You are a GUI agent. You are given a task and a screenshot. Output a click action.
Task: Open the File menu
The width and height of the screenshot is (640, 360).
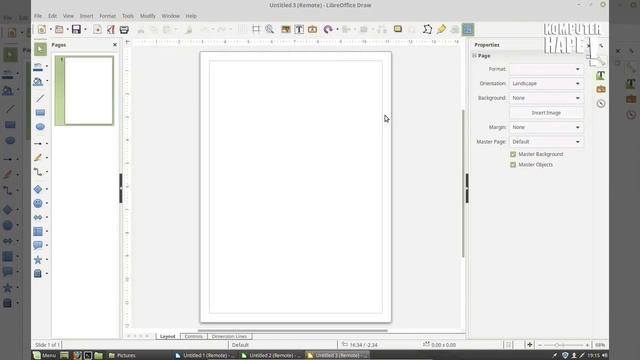tap(38, 16)
